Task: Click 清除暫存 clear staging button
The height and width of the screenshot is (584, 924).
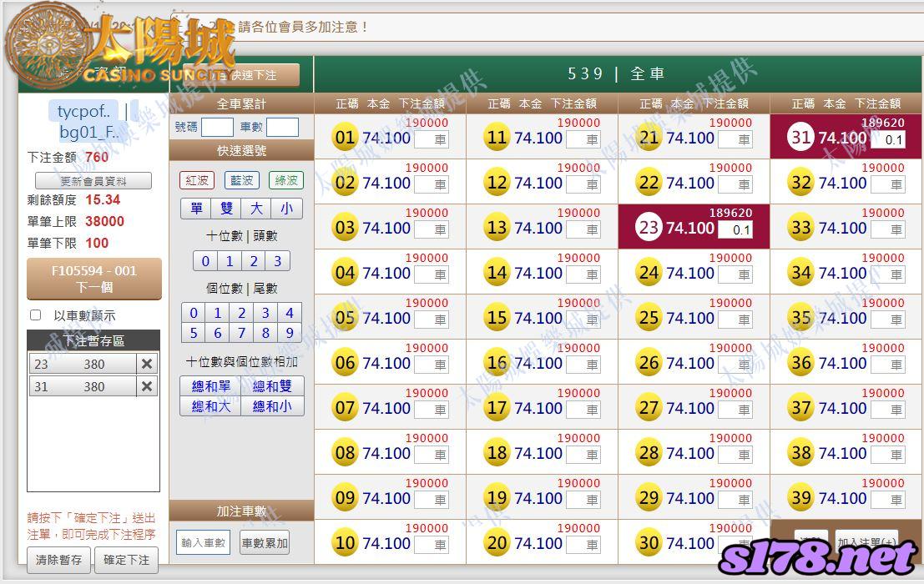Action: pos(59,559)
